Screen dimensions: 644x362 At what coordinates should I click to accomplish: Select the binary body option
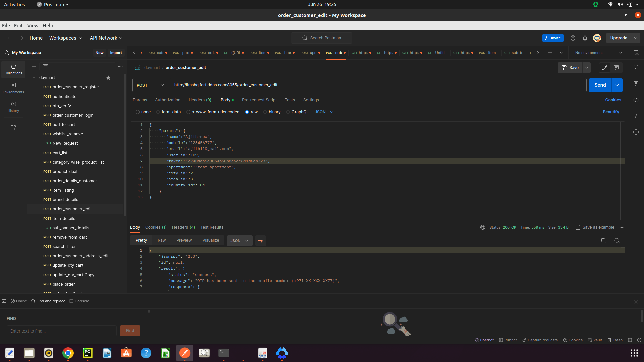265,112
